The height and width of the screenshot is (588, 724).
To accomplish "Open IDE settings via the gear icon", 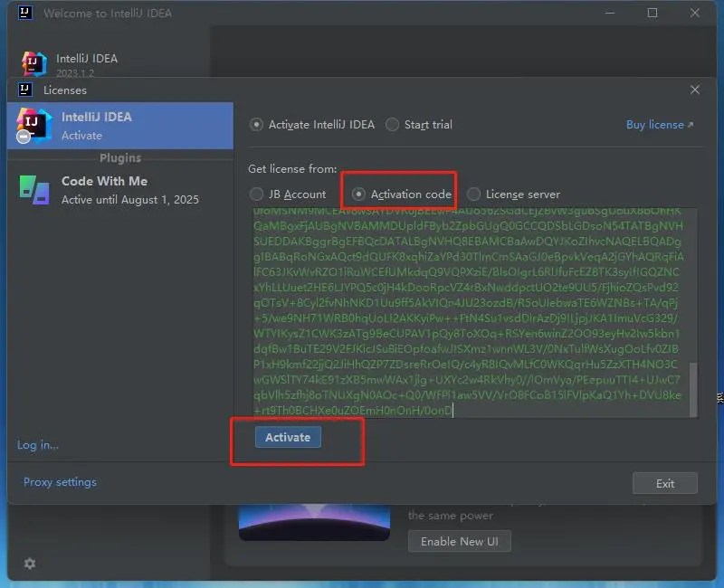I will click(29, 563).
